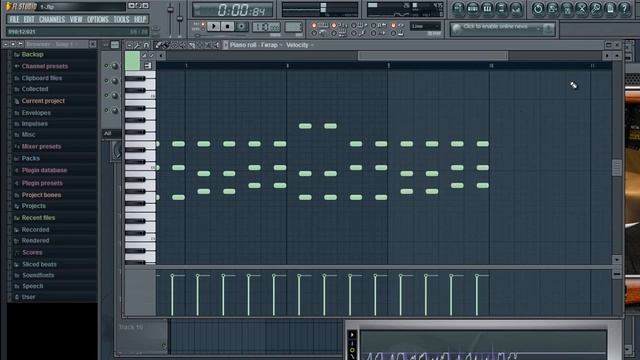Switch to pattern mode LED beside Play
This screenshot has width=640, height=360.
click(x=203, y=24)
